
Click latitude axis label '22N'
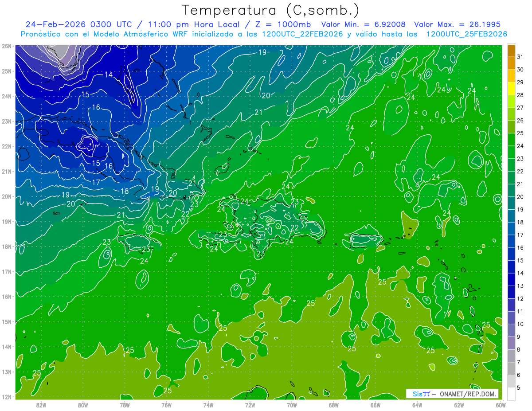point(7,146)
